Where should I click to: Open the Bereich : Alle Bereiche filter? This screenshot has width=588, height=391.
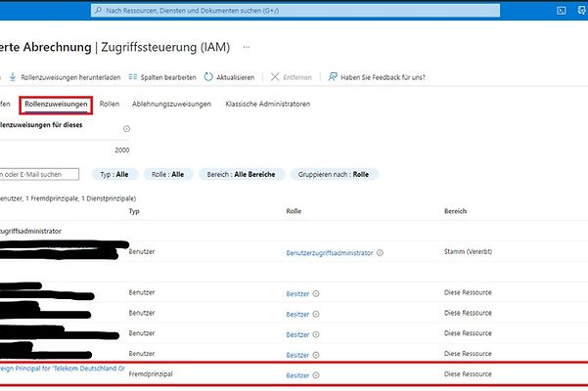click(x=241, y=174)
